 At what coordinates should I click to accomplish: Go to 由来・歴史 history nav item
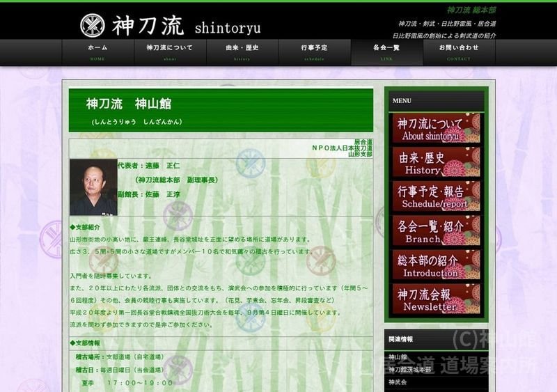coord(242,52)
